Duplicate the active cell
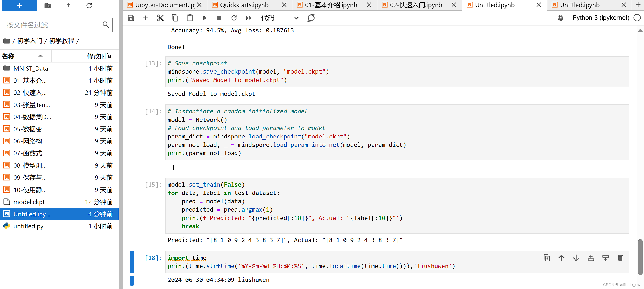 coord(547,258)
